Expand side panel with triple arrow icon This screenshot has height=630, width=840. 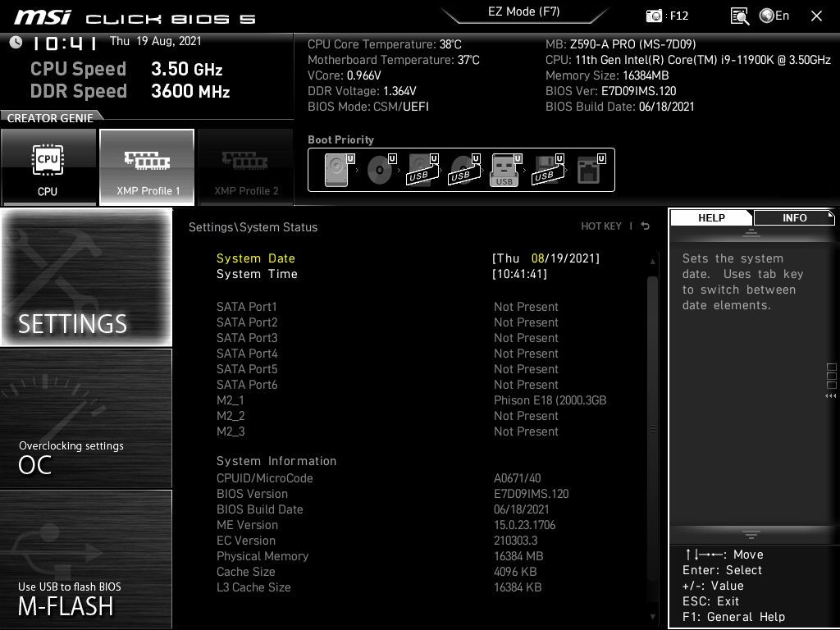(x=830, y=396)
